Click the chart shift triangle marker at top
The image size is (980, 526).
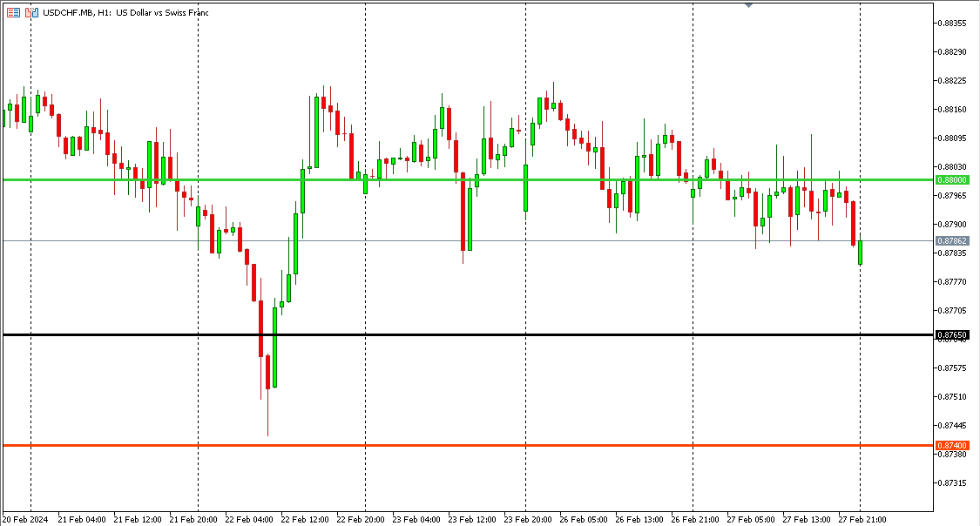point(748,5)
